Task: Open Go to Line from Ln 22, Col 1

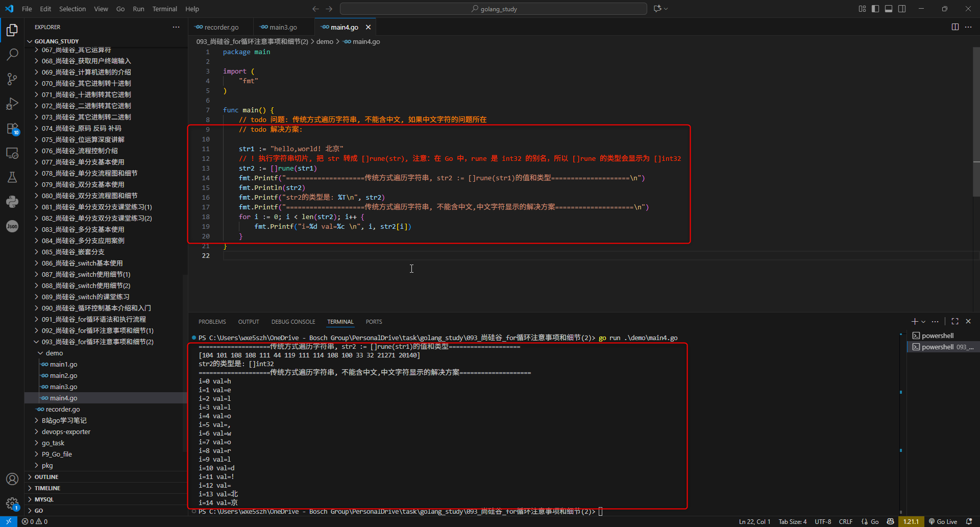Action: pyautogui.click(x=754, y=521)
